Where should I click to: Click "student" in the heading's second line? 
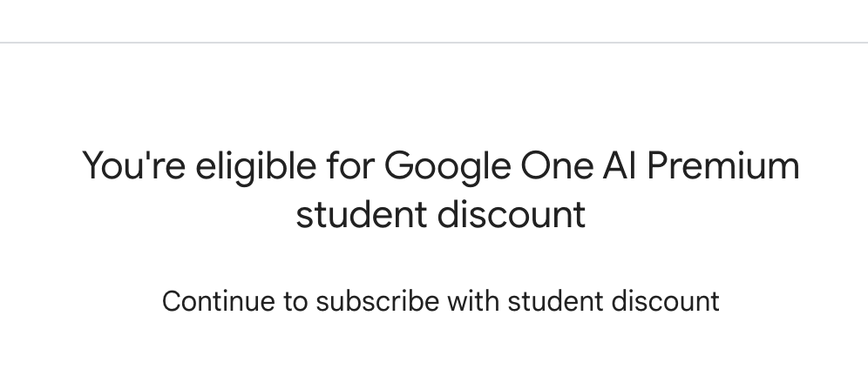coord(361,213)
